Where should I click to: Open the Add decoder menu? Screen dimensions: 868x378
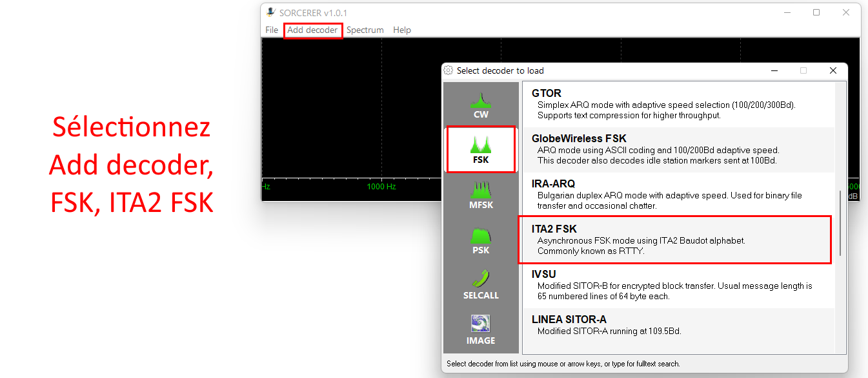(312, 30)
